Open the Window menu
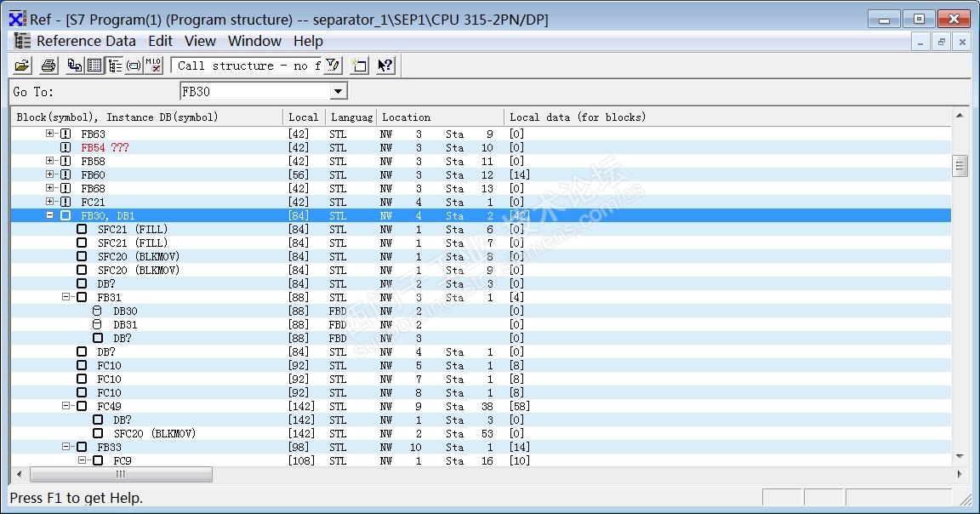 [x=254, y=41]
